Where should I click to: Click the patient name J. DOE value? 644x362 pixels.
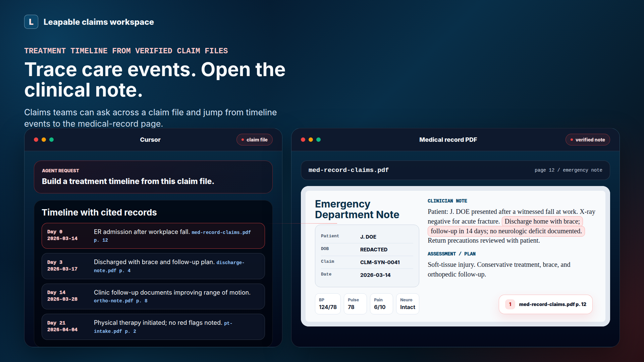pyautogui.click(x=368, y=237)
